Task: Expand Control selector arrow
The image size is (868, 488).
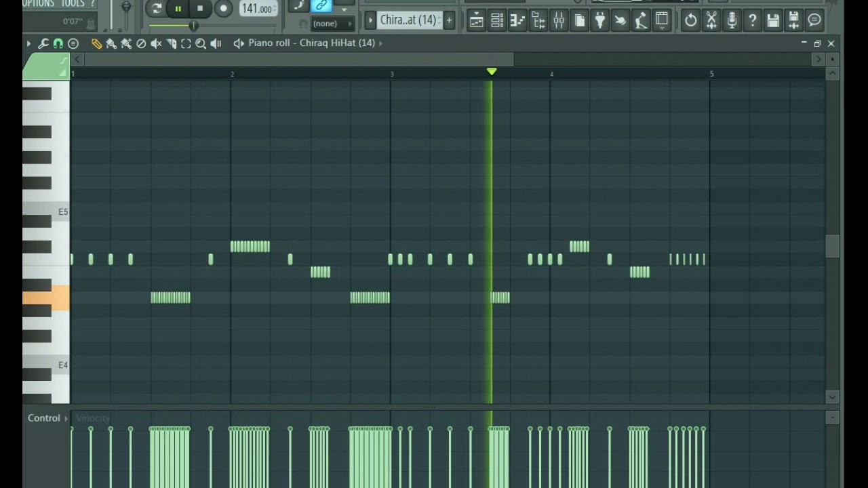Action: click(66, 418)
